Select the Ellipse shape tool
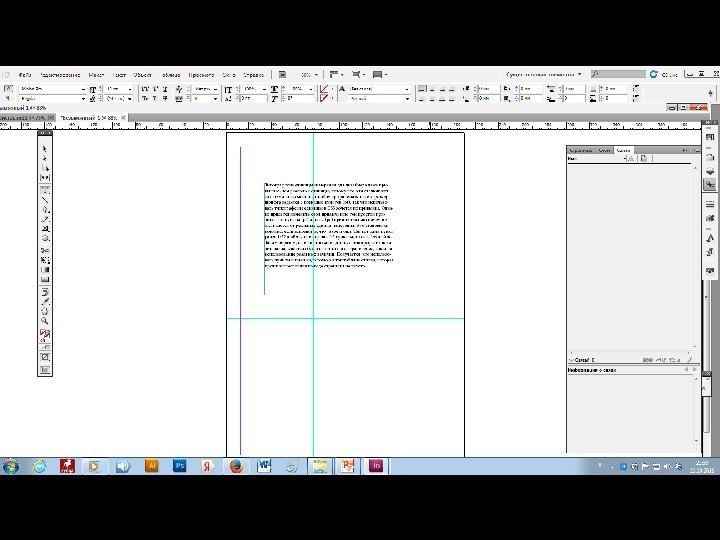 [x=45, y=238]
